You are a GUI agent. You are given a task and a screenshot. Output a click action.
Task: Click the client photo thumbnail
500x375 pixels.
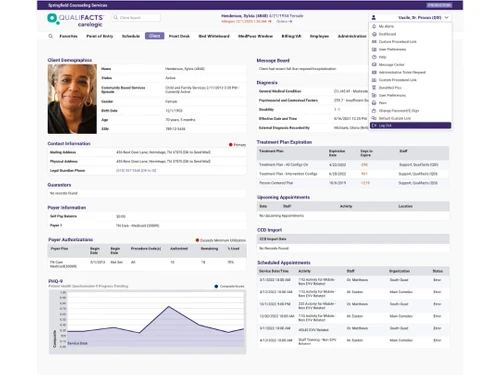[72, 99]
